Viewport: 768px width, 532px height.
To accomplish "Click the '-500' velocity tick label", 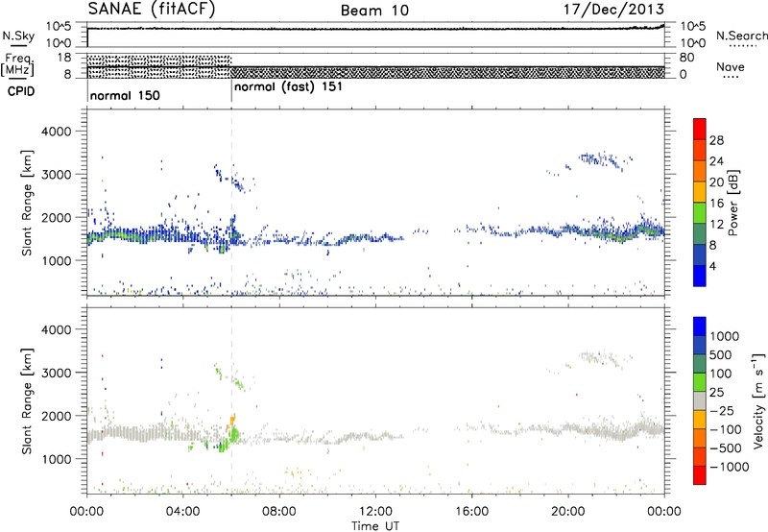I will [726, 447].
